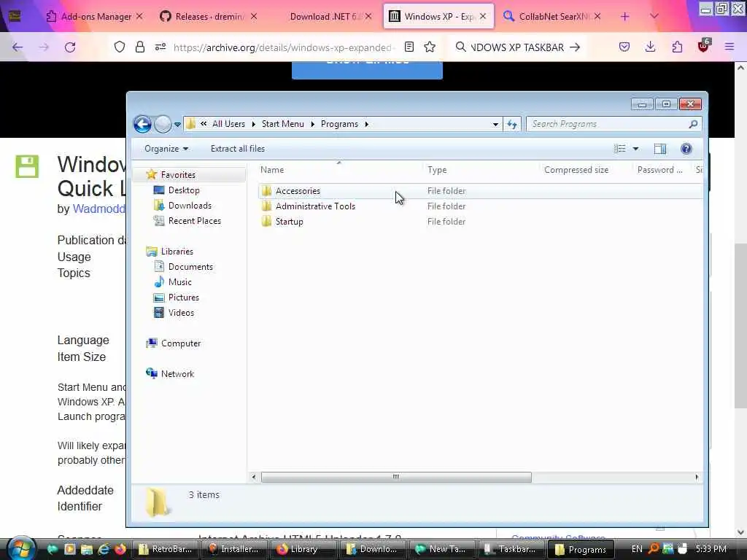Select Recent Places under Favorites

pos(194,220)
